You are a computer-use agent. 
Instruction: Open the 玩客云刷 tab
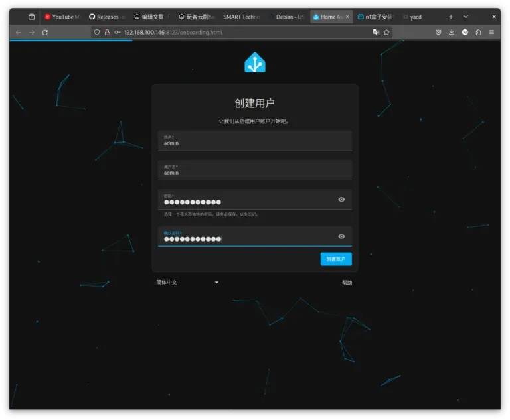coord(197,17)
